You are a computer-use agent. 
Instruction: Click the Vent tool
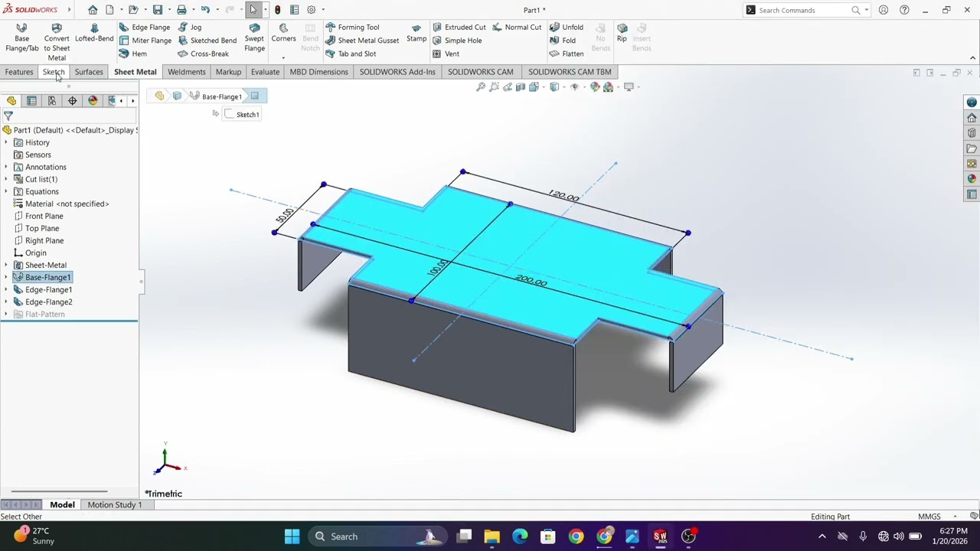point(446,54)
